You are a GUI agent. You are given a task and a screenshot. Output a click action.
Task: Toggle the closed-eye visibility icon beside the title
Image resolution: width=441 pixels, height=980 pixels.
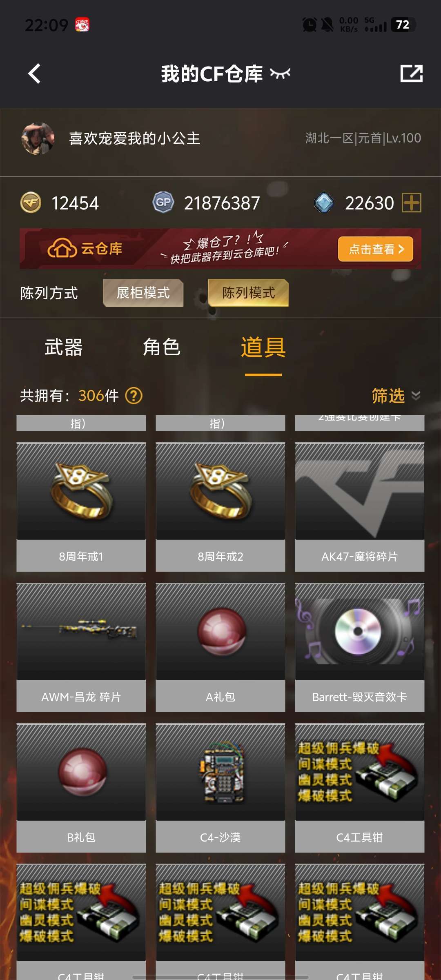click(280, 73)
